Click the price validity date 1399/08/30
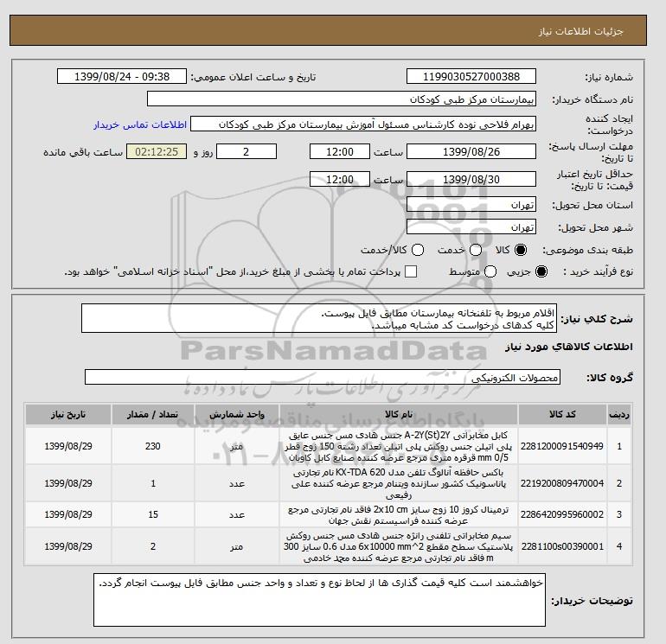This screenshot has width=666, height=644. pyautogui.click(x=471, y=179)
